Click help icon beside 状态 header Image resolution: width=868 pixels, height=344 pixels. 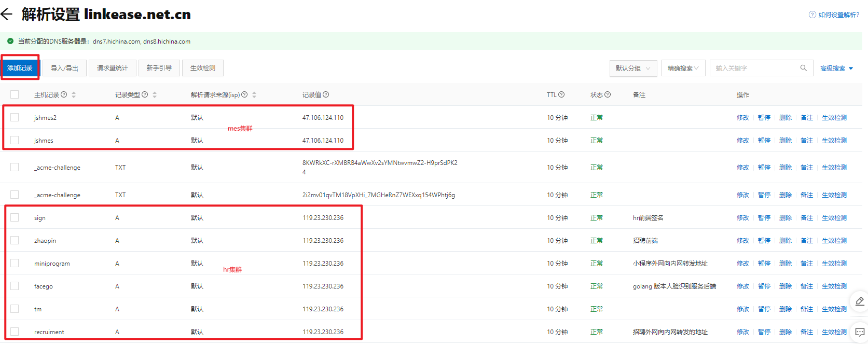click(608, 94)
